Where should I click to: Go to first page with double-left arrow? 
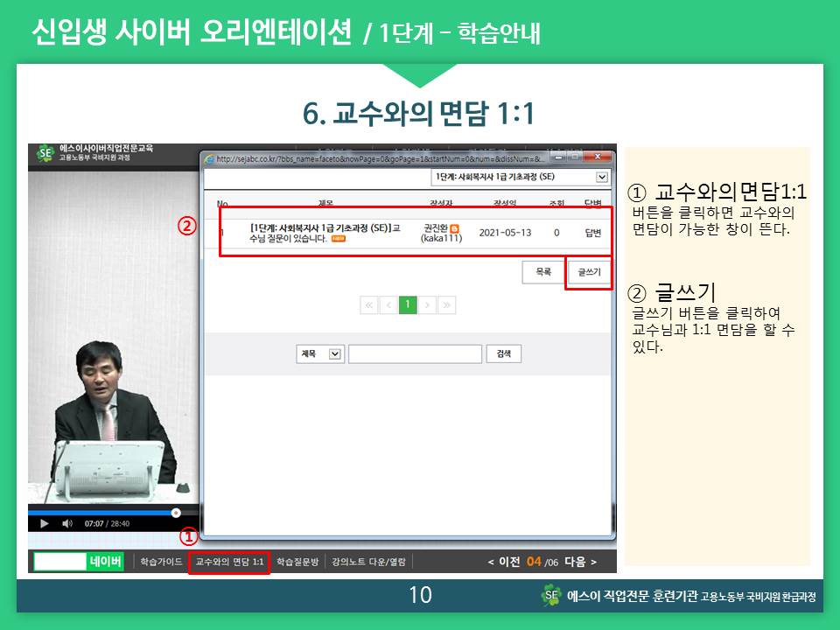(368, 304)
